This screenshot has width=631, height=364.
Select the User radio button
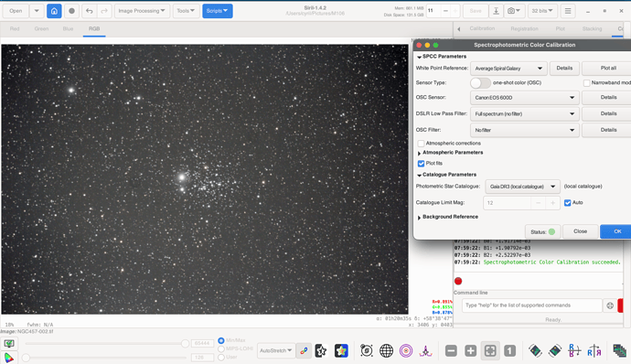coord(221,358)
